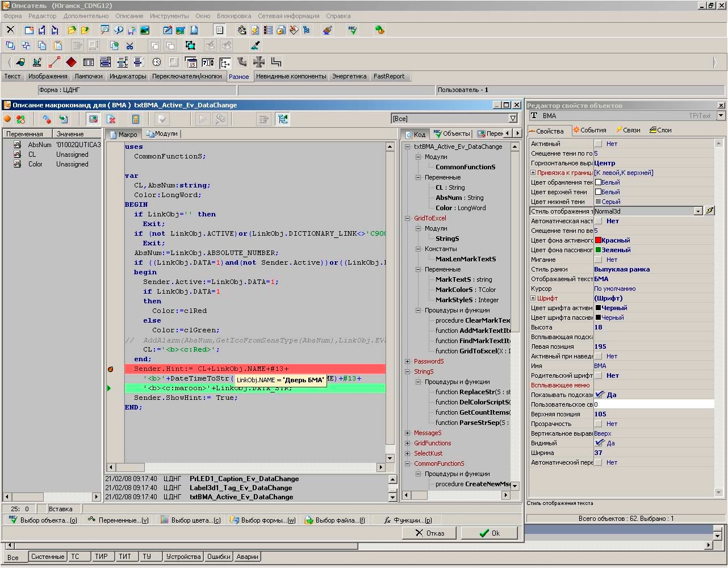728x568 pixels.
Task: Toggle the 'Мигание' checkbox
Action: pos(598,260)
